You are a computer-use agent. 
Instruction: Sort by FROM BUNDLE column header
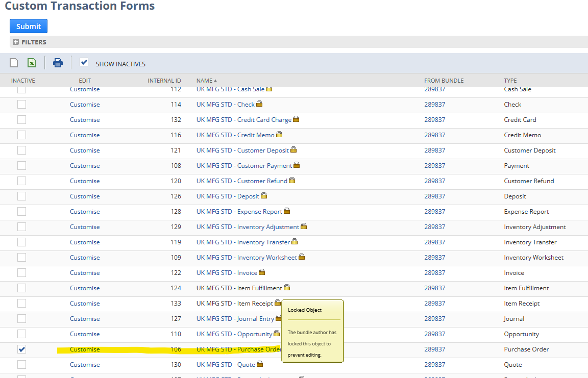click(444, 81)
